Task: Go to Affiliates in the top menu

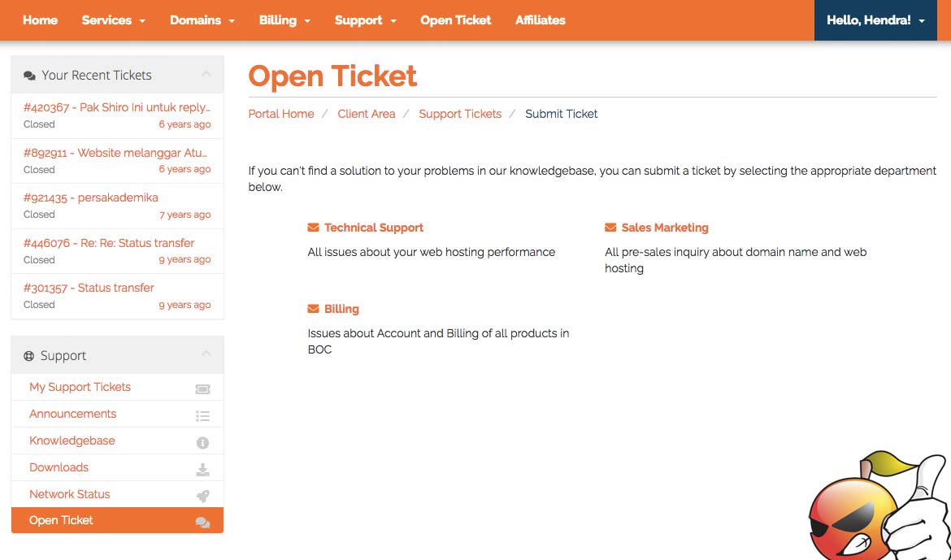Action: (540, 20)
